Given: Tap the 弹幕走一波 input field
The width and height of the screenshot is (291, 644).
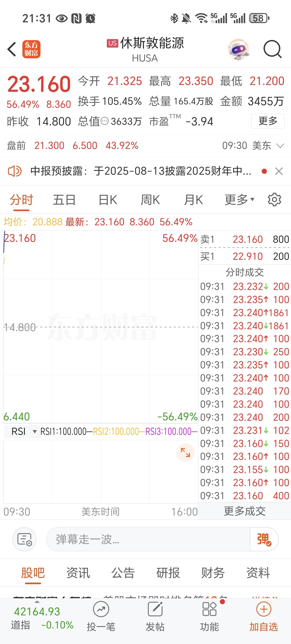Looking at the screenshot, I should [x=148, y=539].
